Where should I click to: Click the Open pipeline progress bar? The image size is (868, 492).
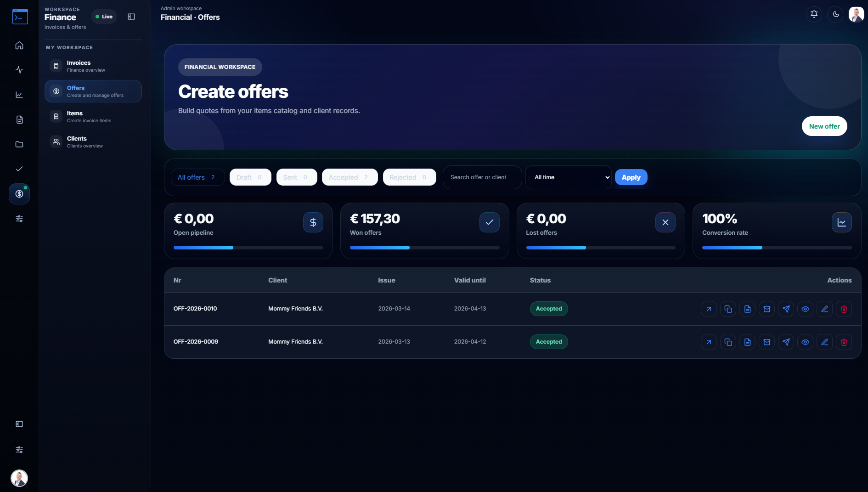point(248,248)
